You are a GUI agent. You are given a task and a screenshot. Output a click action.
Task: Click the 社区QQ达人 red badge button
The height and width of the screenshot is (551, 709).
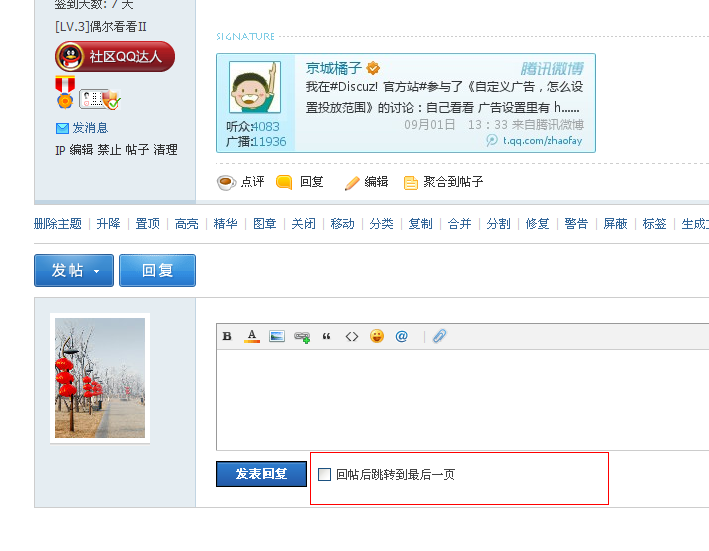click(x=115, y=57)
